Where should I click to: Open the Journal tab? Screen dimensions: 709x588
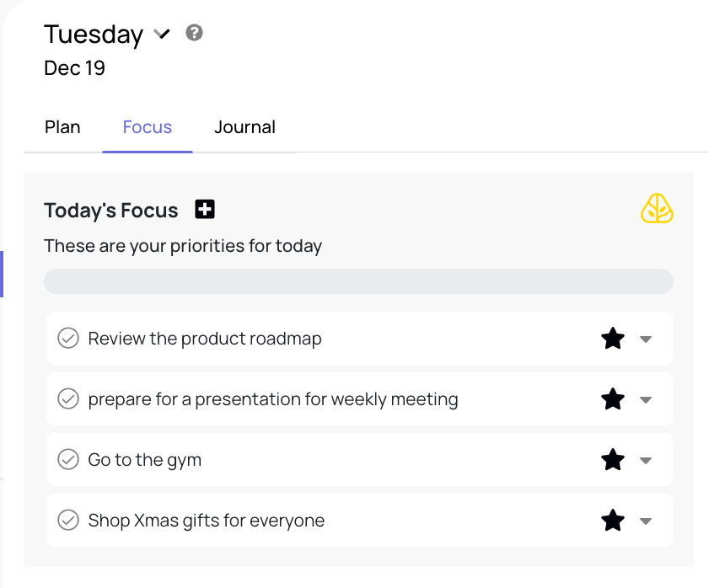[x=244, y=127]
